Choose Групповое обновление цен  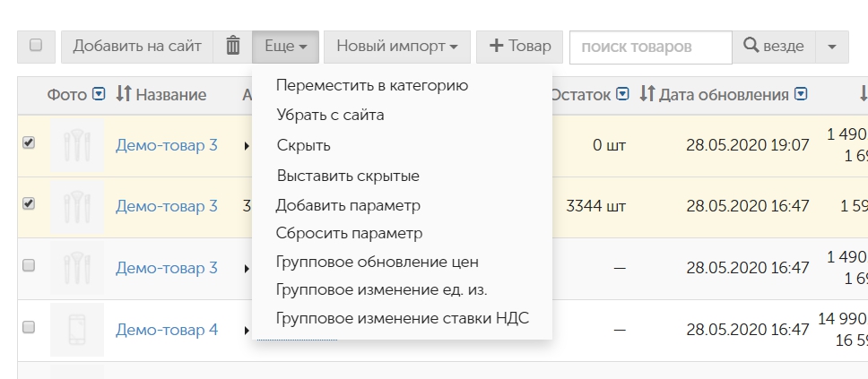pos(377,262)
